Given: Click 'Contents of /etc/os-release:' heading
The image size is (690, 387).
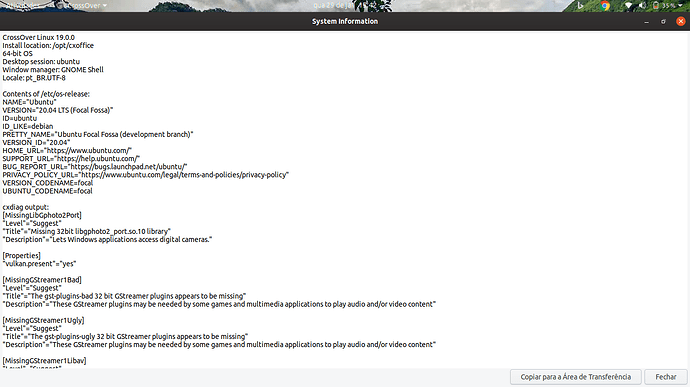Looking at the screenshot, I should tap(46, 94).
